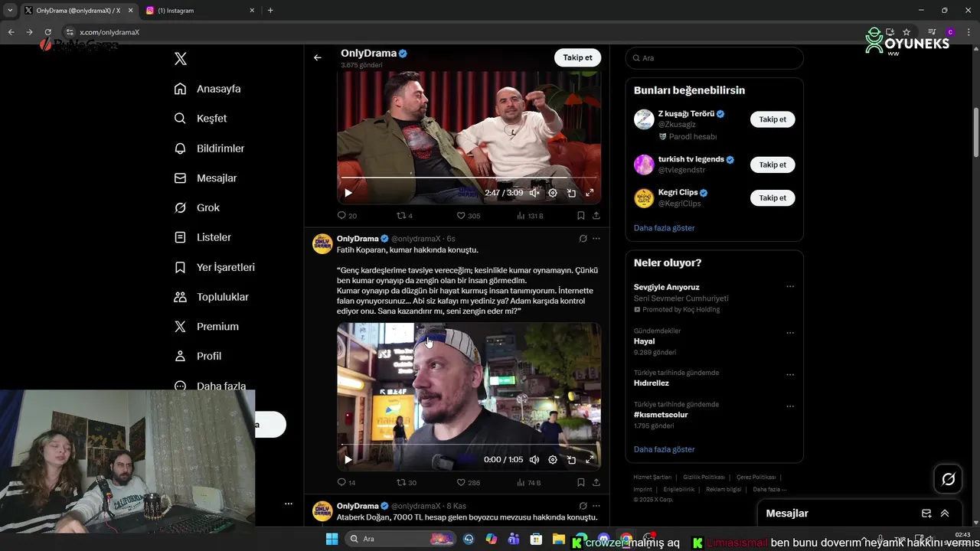Show more trends under Neler oluyor
The width and height of the screenshot is (980, 551).
click(x=664, y=449)
